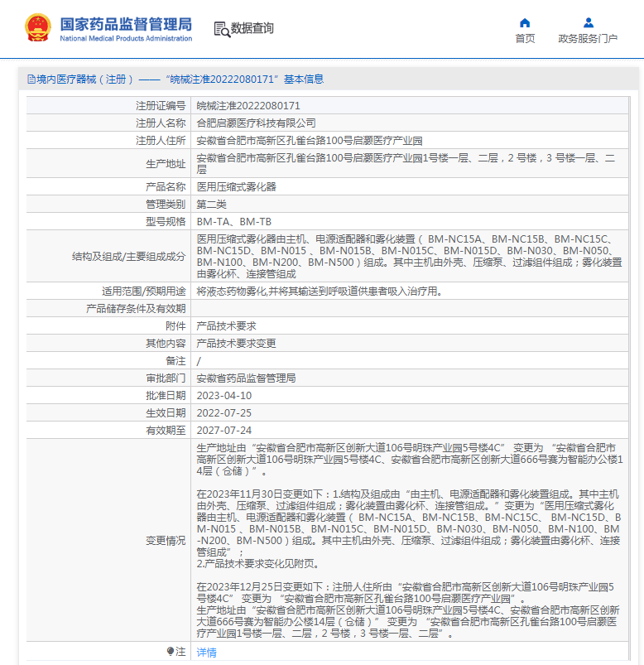Click the data query magnifier icon

tap(222, 29)
